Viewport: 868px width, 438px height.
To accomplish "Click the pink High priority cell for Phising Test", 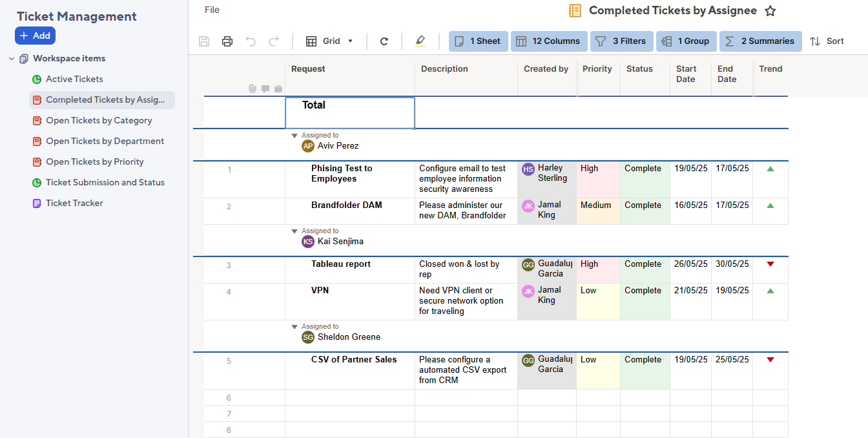I will 599,180.
